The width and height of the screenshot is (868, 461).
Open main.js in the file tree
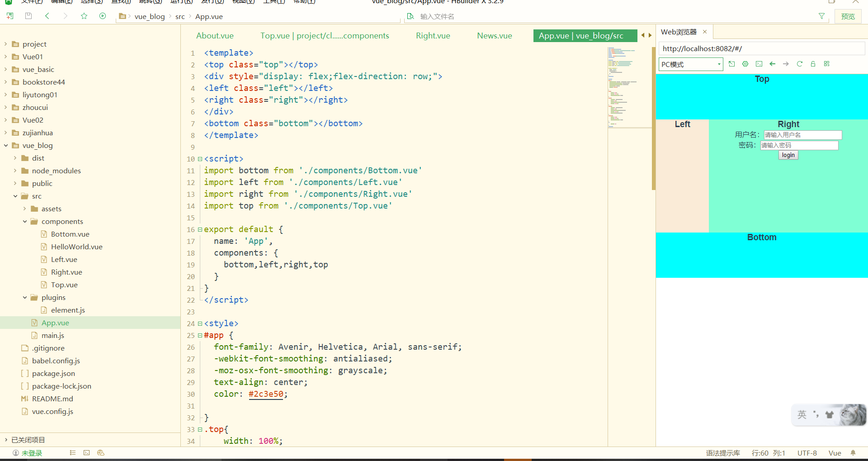coord(53,335)
